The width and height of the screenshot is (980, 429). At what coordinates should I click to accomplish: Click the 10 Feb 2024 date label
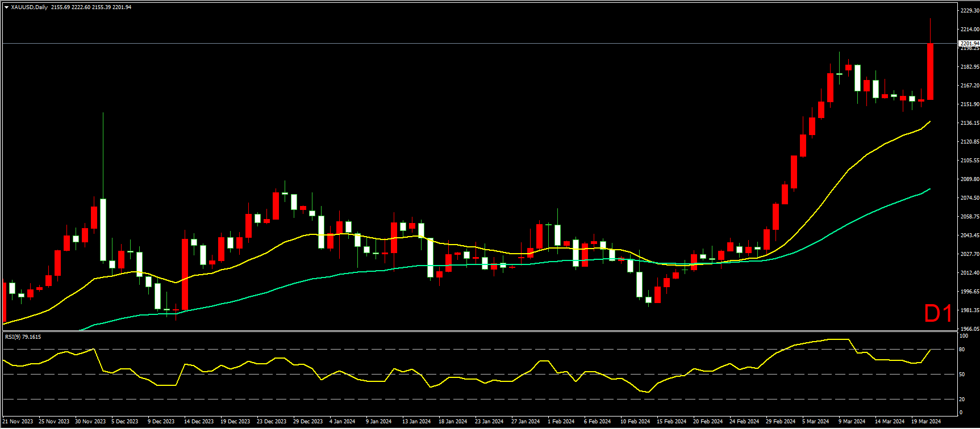point(635,422)
